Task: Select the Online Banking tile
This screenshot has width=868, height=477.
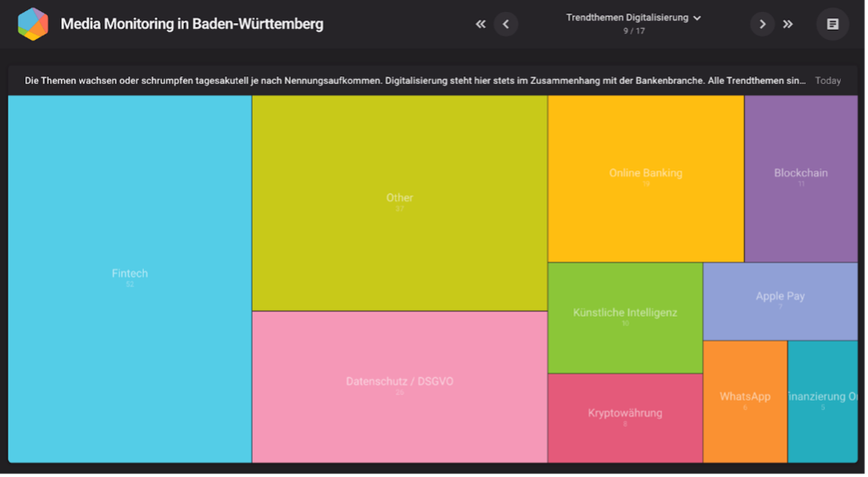Action: [x=645, y=178]
